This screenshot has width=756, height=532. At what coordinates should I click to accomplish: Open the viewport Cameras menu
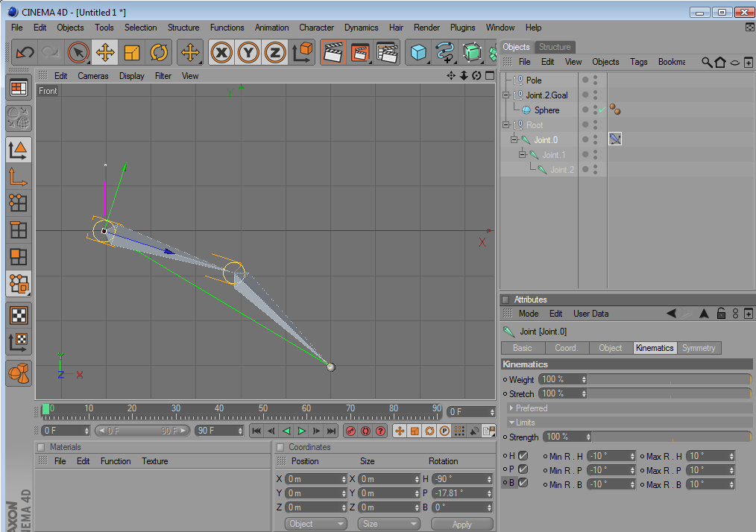pyautogui.click(x=93, y=76)
